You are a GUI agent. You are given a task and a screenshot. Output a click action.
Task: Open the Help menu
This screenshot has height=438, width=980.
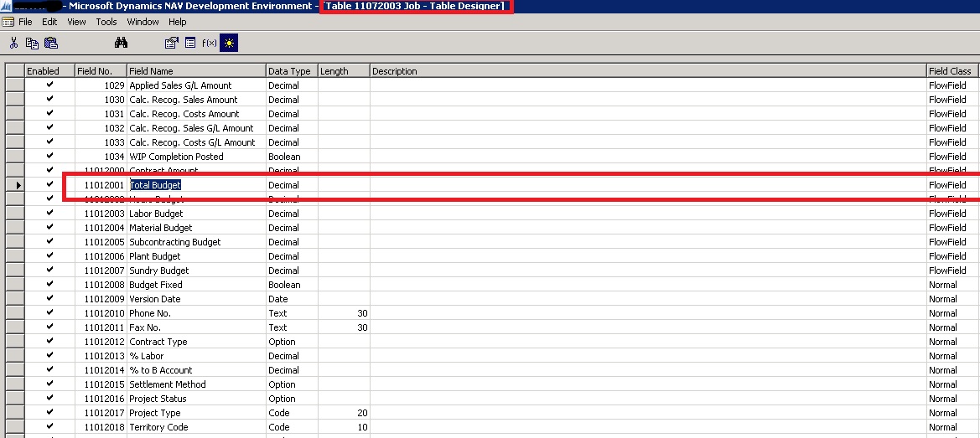[x=178, y=22]
